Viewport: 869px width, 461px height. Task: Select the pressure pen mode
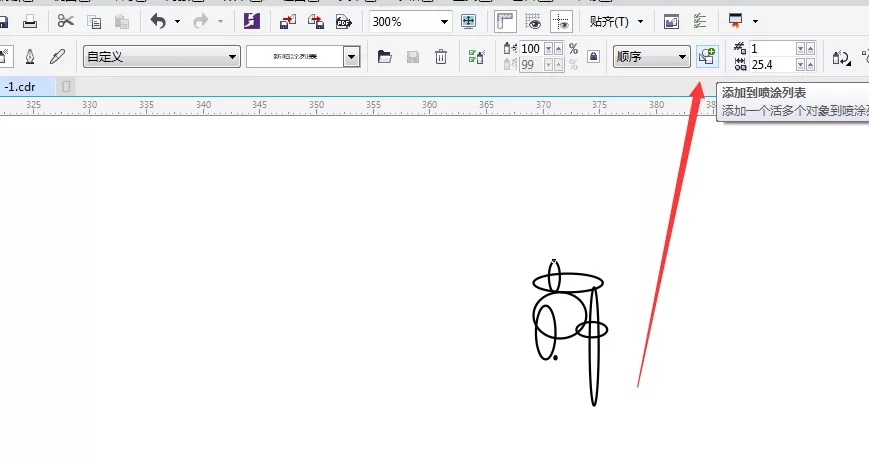(x=58, y=57)
